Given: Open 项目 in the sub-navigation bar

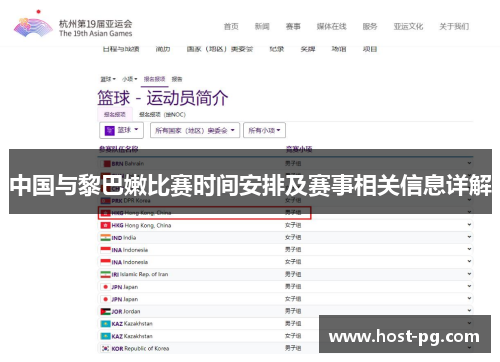Looking at the screenshot, I should pos(370,49).
